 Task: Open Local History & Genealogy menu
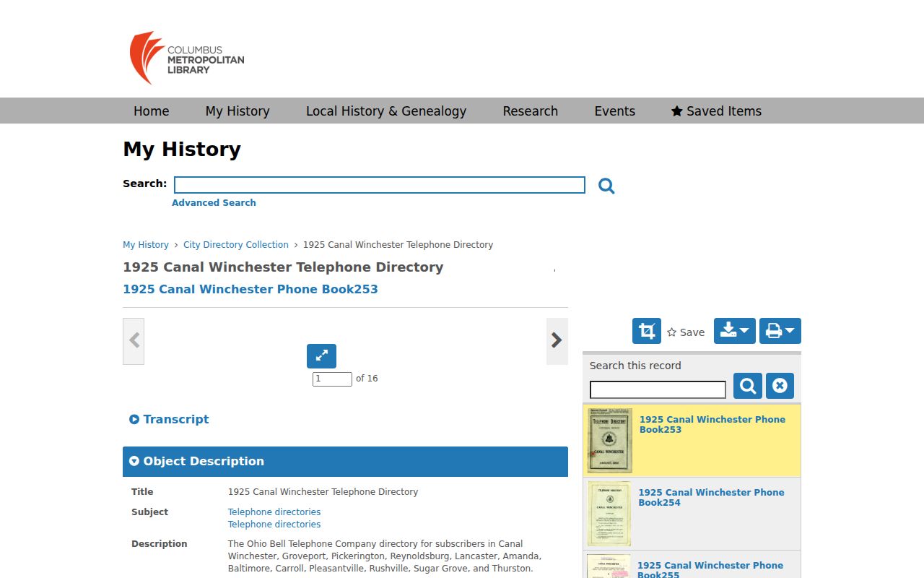click(386, 111)
